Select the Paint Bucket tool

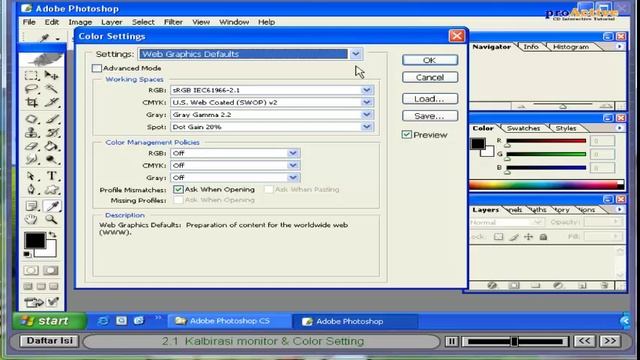[51, 146]
